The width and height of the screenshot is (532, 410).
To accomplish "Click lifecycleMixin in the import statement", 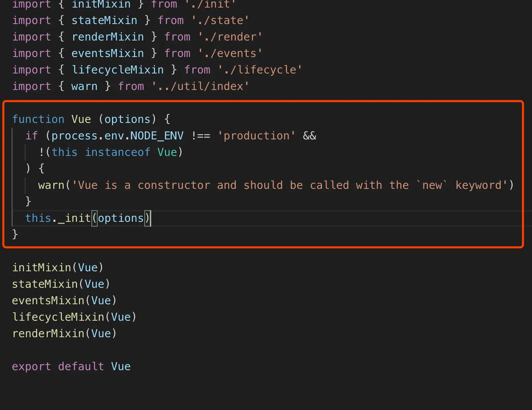I will (x=118, y=70).
